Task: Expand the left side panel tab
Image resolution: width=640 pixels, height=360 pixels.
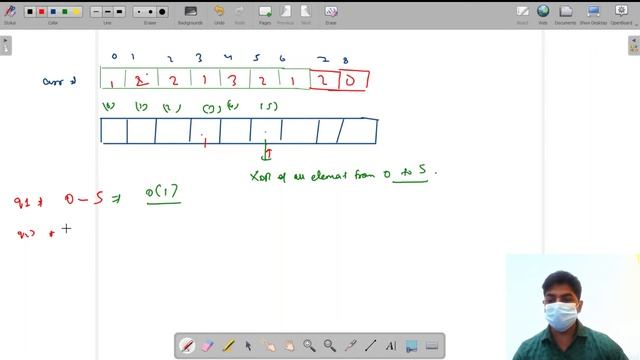Action: click(6, 45)
